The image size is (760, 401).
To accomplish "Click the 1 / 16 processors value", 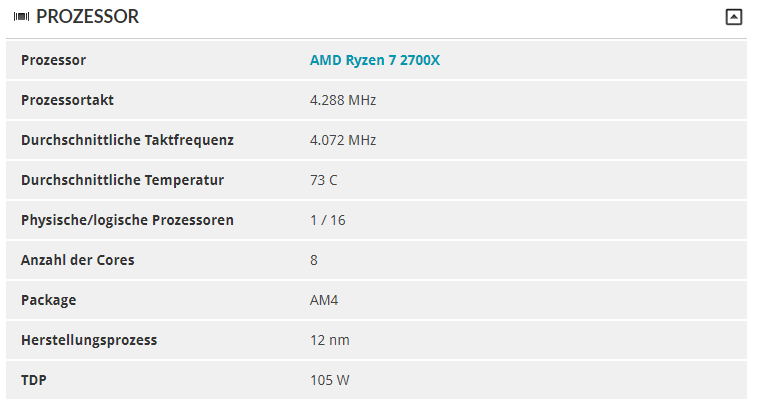I will click(x=328, y=220).
